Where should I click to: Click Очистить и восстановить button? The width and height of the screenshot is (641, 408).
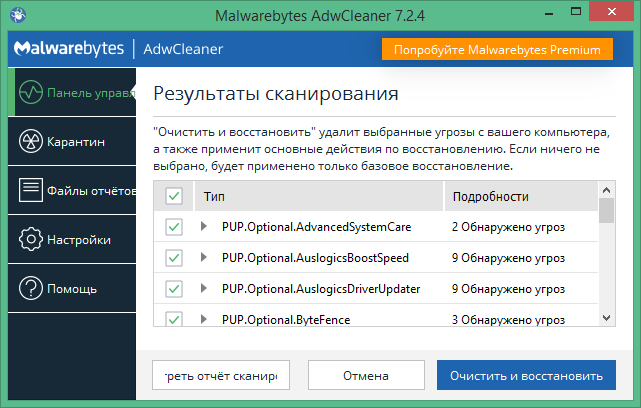tap(526, 375)
